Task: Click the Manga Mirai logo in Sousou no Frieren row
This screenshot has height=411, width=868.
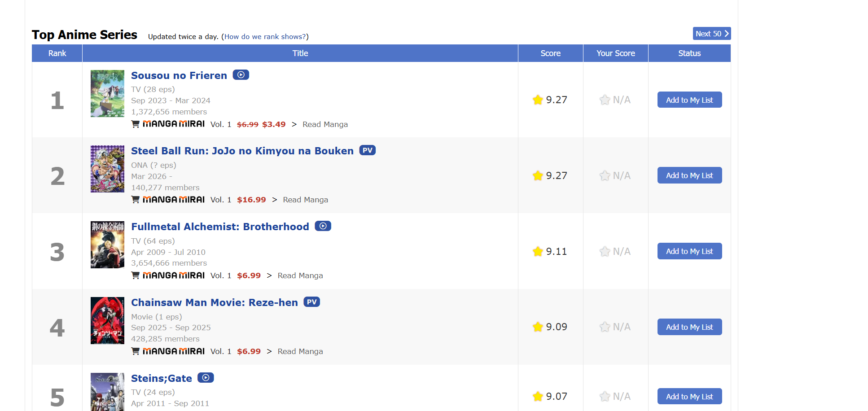Action: 174,124
